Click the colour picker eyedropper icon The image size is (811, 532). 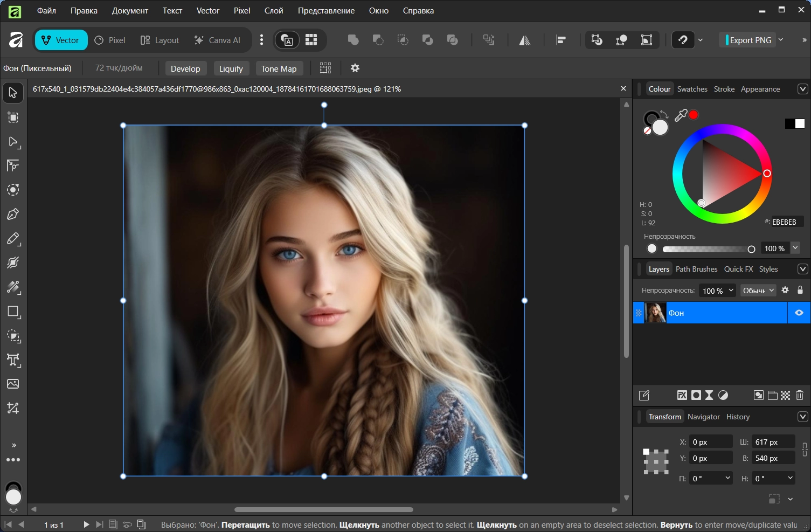[x=681, y=115]
